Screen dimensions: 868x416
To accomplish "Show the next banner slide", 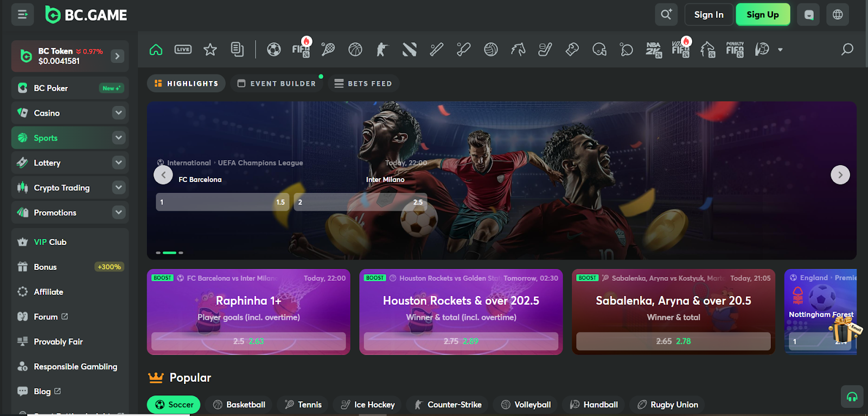I will pyautogui.click(x=840, y=175).
